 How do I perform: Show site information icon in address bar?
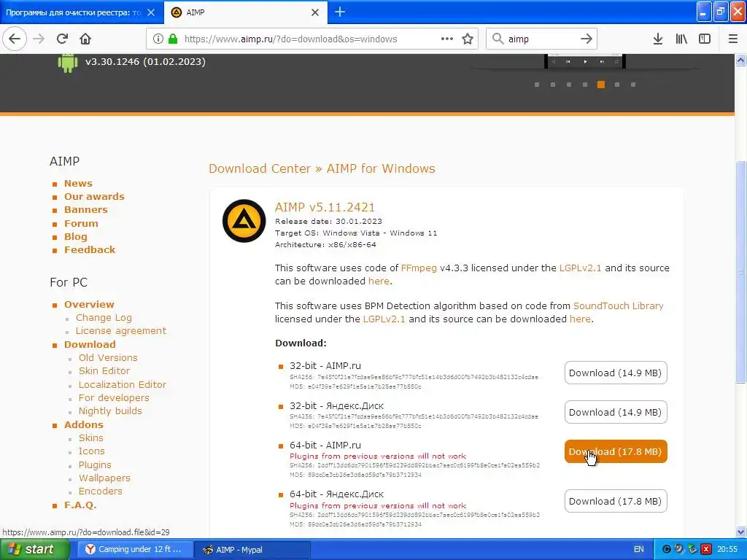click(158, 39)
